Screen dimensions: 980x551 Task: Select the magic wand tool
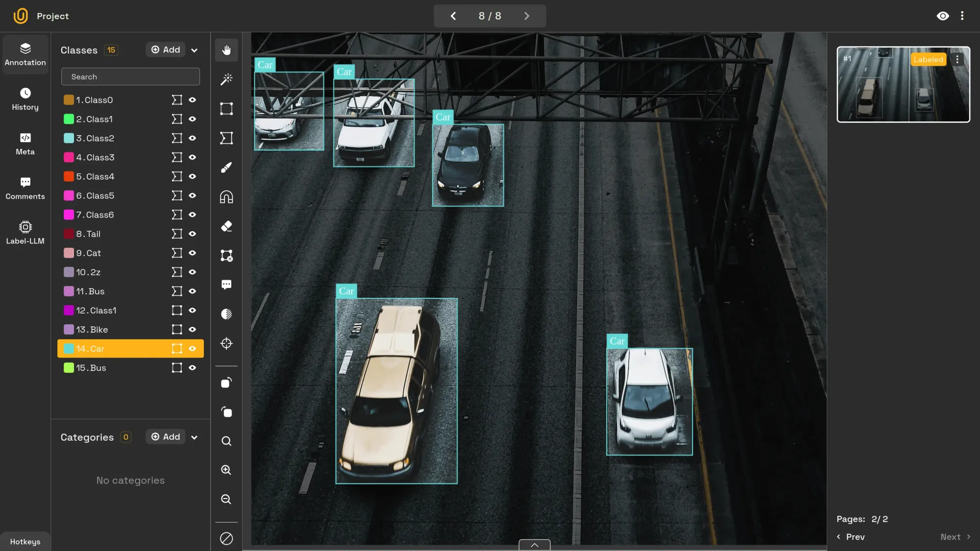(x=226, y=79)
